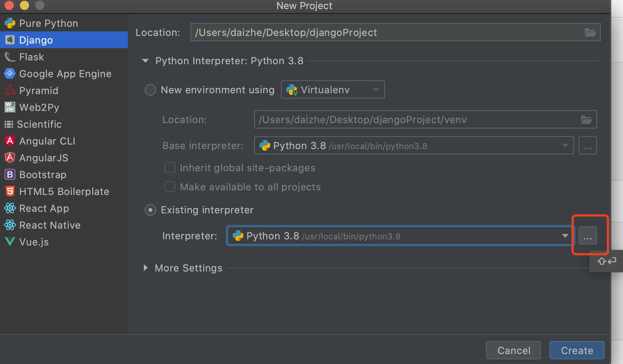Viewport: 623px width, 364px height.
Task: Choose Vue.js project type
Action: [64, 242]
